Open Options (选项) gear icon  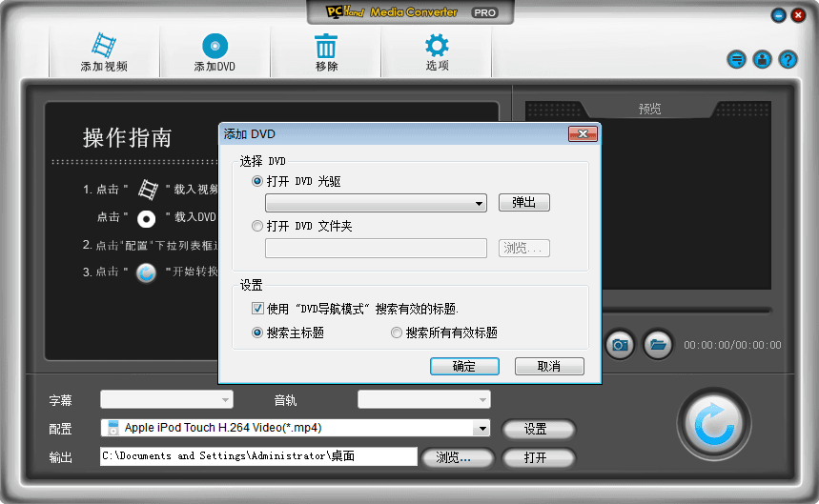pos(437,46)
